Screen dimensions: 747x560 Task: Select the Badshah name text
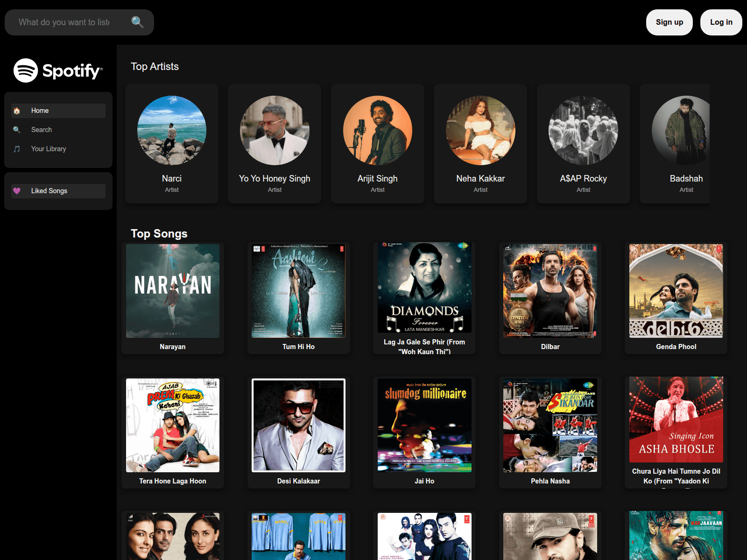(x=686, y=179)
